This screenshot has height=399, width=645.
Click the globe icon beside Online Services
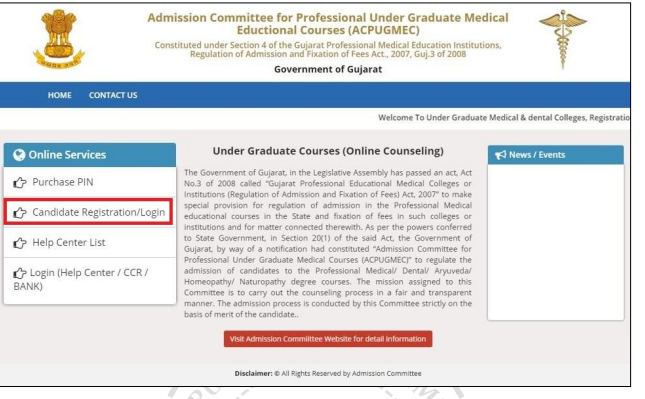[x=19, y=155]
